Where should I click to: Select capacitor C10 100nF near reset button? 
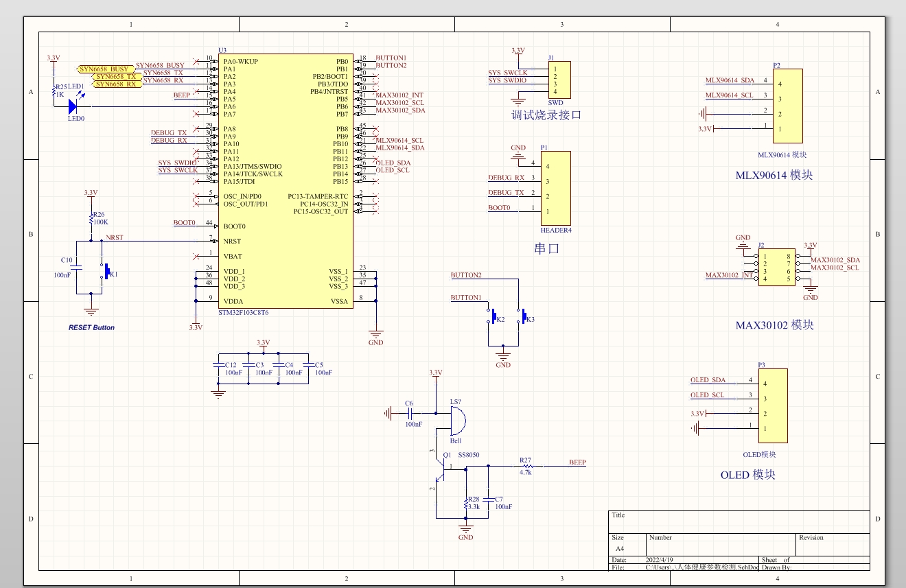coord(78,266)
